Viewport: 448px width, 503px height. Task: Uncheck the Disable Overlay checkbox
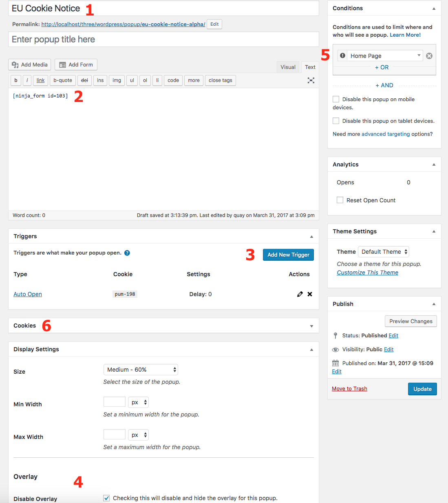[x=106, y=498]
